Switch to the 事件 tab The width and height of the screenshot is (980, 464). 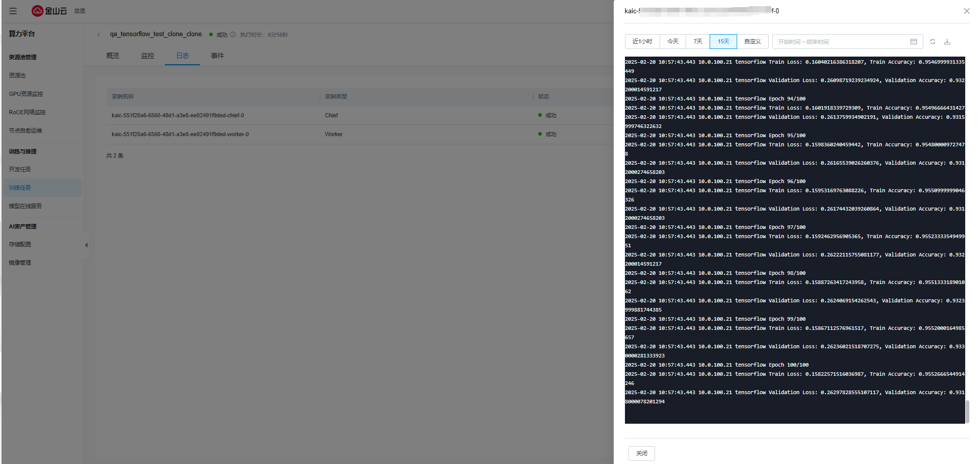tap(217, 56)
